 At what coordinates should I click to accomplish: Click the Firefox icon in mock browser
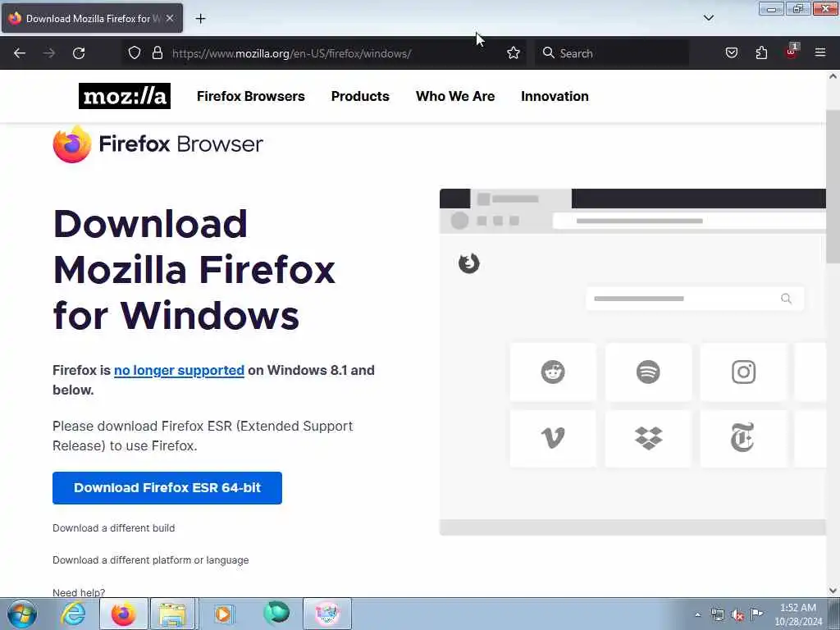(468, 263)
